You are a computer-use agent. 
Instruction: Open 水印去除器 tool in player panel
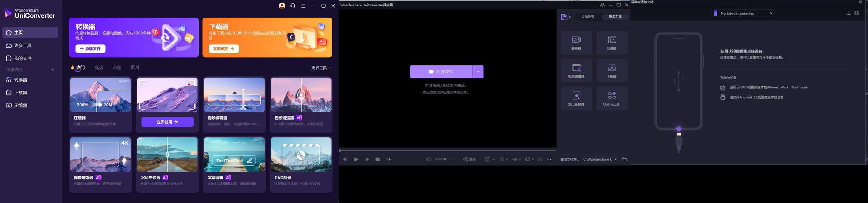click(576, 98)
